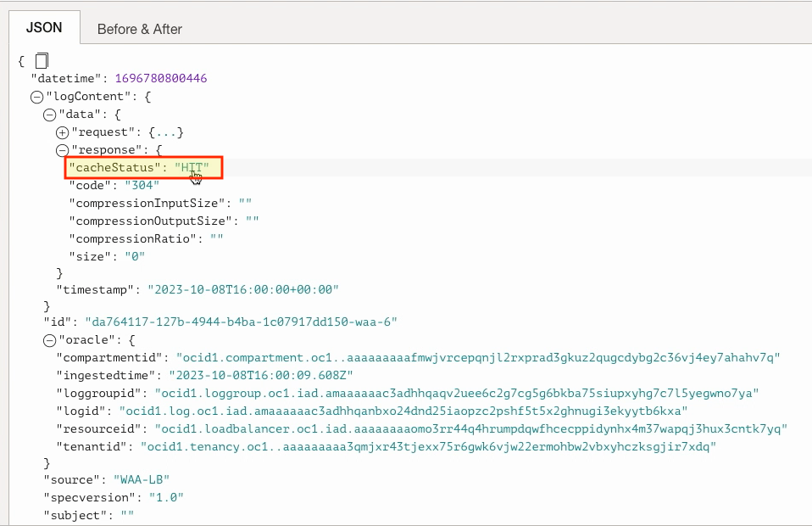Expand the request node
The height and width of the screenshot is (526, 812).
click(62, 132)
